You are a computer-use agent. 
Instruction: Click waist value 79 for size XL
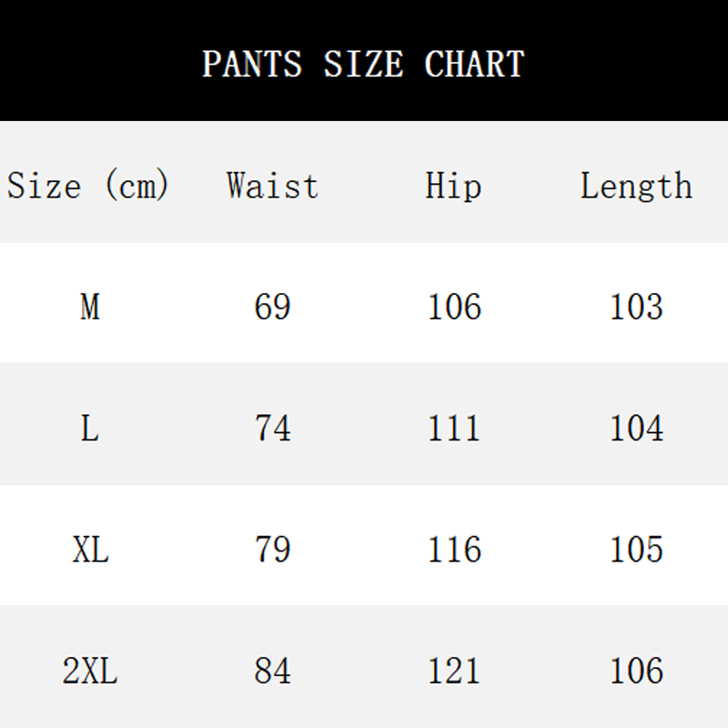tap(273, 550)
